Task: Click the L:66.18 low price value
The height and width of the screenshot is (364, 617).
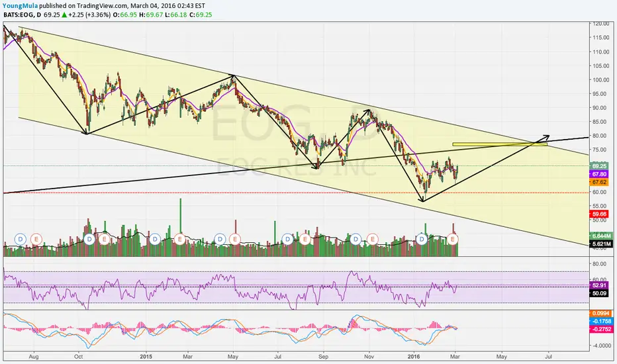Action: pyautogui.click(x=176, y=15)
